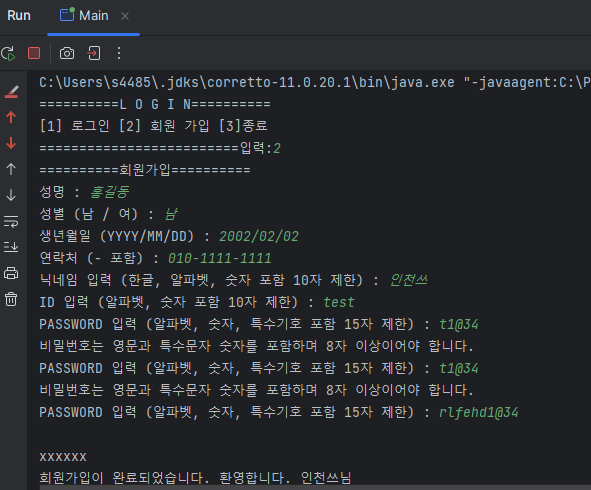This screenshot has height=490, width=591.
Task: Click the horizontal scrollbar at console bottom
Action: [x=315, y=487]
